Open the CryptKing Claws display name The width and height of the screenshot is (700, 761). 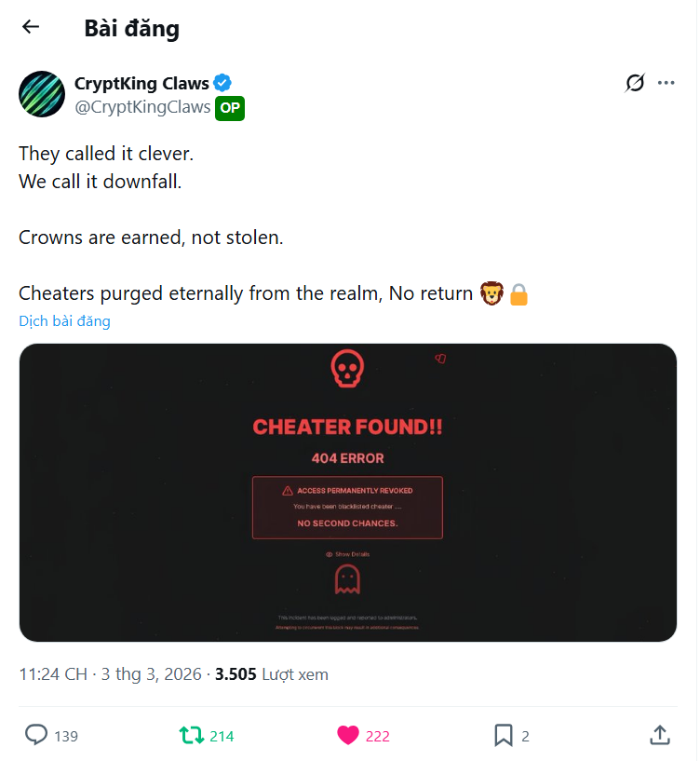(141, 84)
